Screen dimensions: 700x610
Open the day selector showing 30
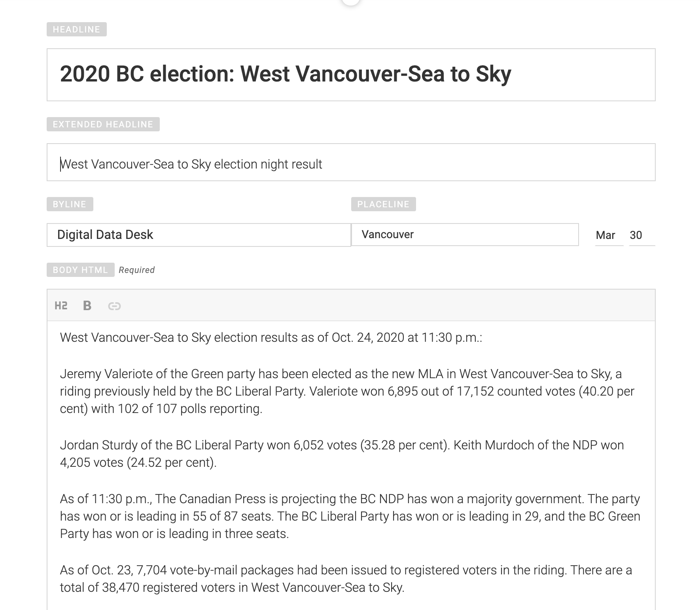(636, 235)
